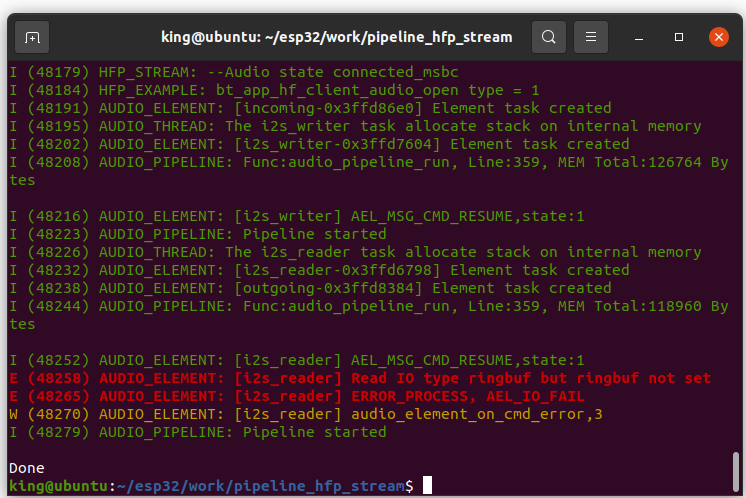
Task: Minimize the terminal window
Action: [x=639, y=38]
